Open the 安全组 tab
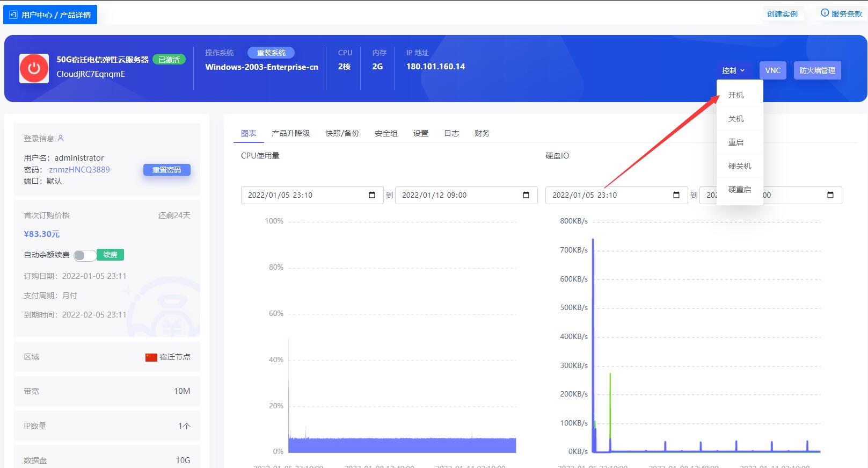 386,133
